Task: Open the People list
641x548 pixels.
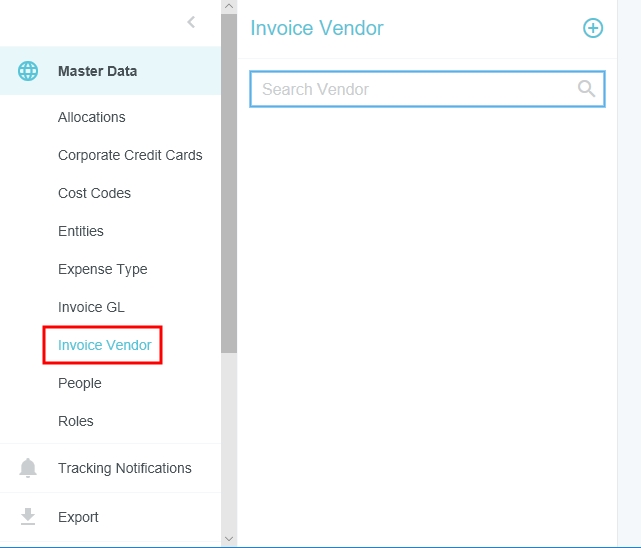Action: (80, 383)
